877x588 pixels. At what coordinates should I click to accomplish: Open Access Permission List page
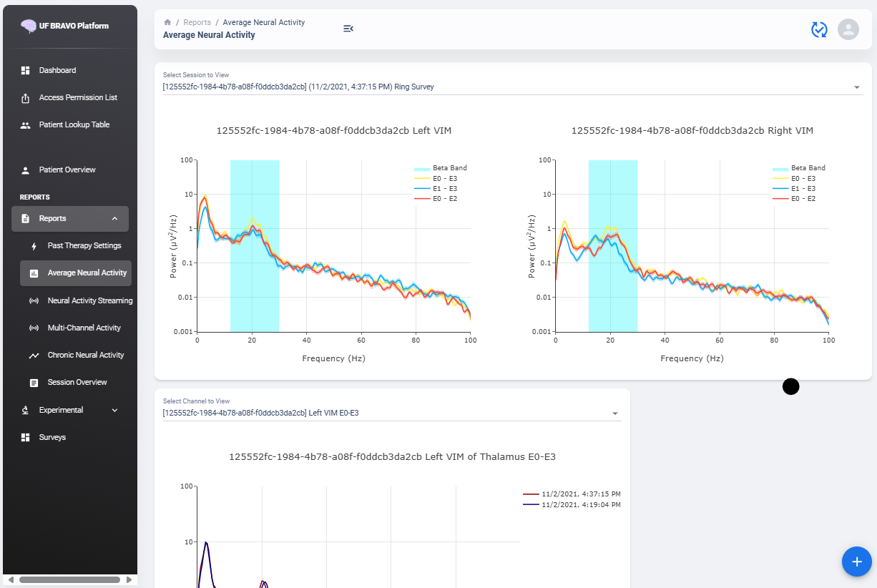pyautogui.click(x=78, y=97)
